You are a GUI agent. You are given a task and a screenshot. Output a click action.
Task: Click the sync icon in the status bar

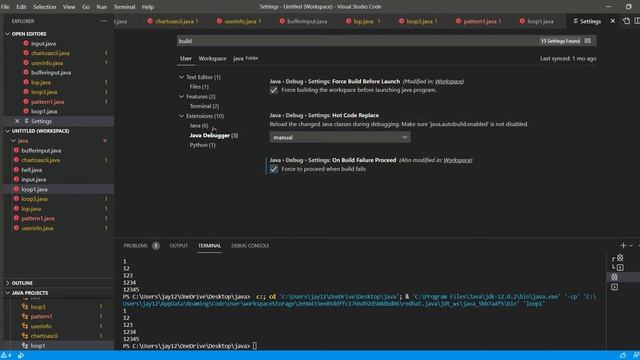21,356
